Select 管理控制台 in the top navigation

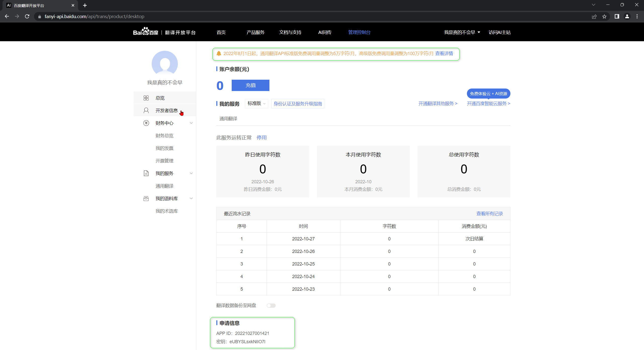[359, 32]
